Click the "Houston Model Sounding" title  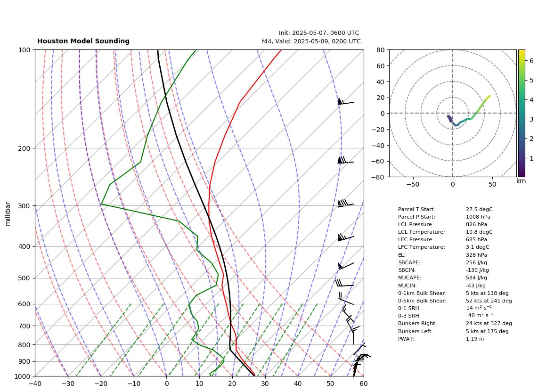point(83,41)
